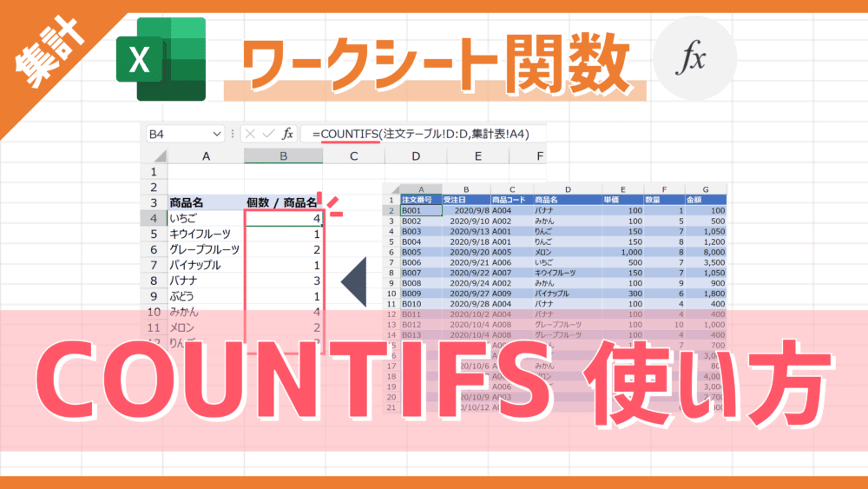Click the 注文番号 header in order table
Screen dimensions: 868x489
point(421,200)
